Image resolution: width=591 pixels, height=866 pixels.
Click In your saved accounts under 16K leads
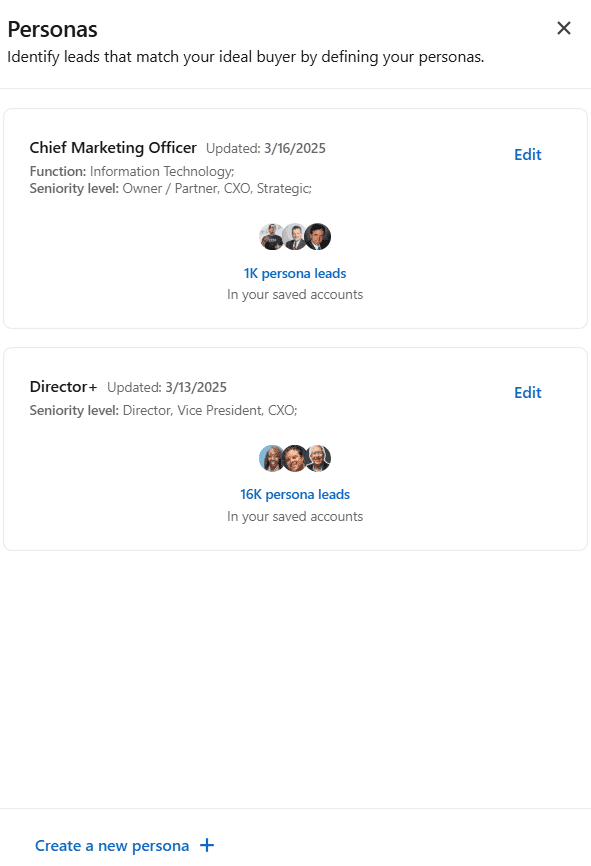pos(295,516)
